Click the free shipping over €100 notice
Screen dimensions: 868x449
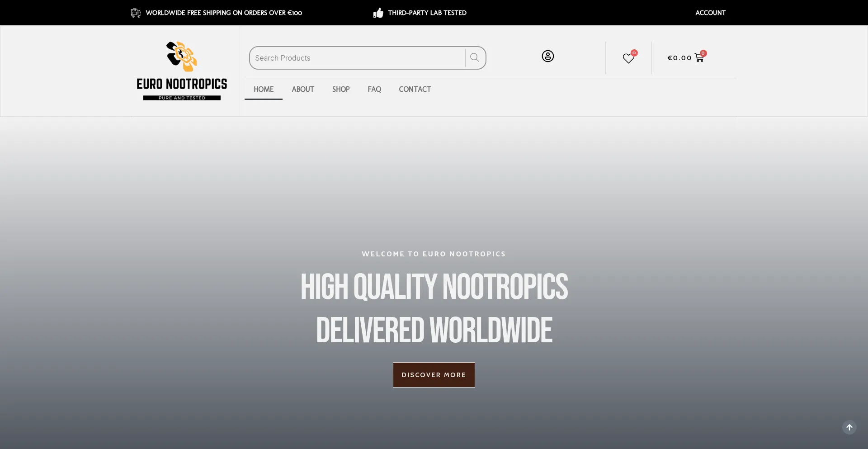click(x=224, y=13)
